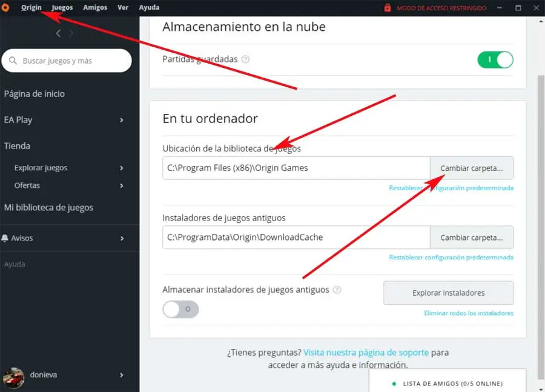
Task: Go forward with the right navigation arrow
Action: click(x=71, y=33)
